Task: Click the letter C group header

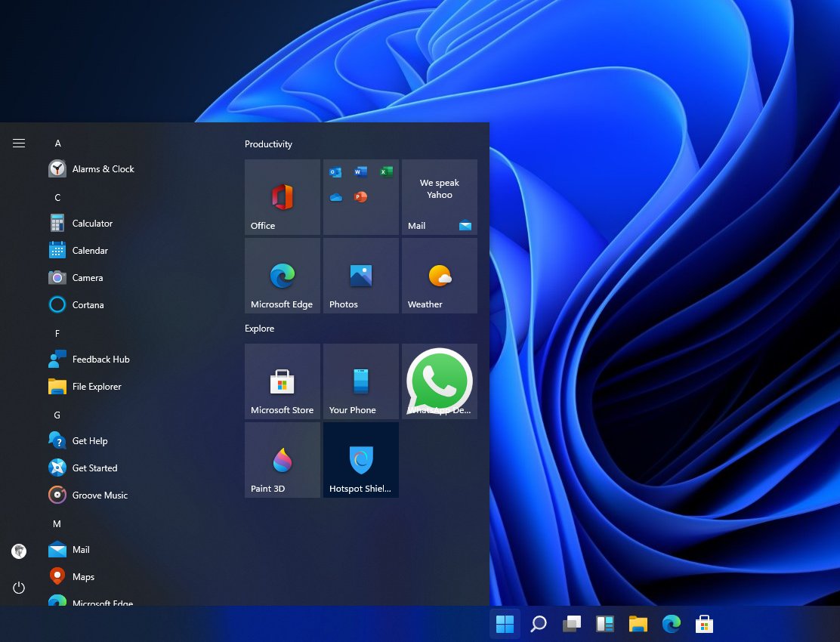Action: (x=57, y=198)
